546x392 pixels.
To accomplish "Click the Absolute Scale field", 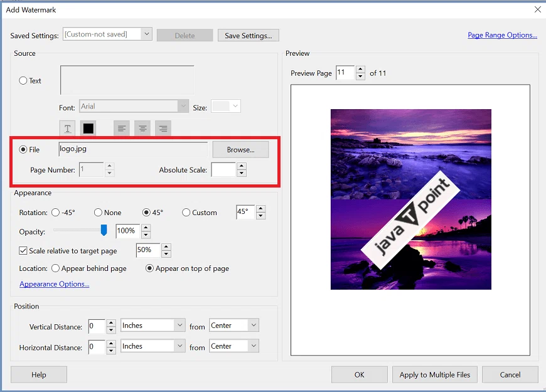I will click(223, 169).
